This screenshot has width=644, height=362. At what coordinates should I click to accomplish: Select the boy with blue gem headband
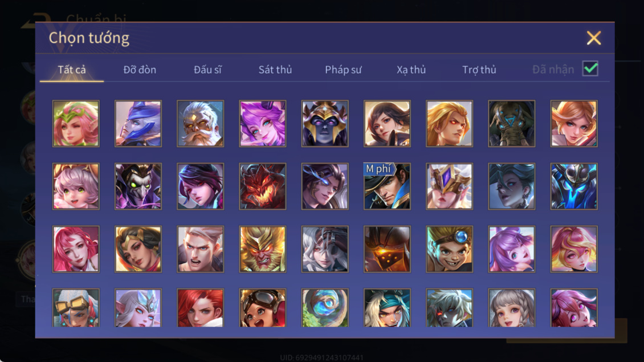pos(449,249)
